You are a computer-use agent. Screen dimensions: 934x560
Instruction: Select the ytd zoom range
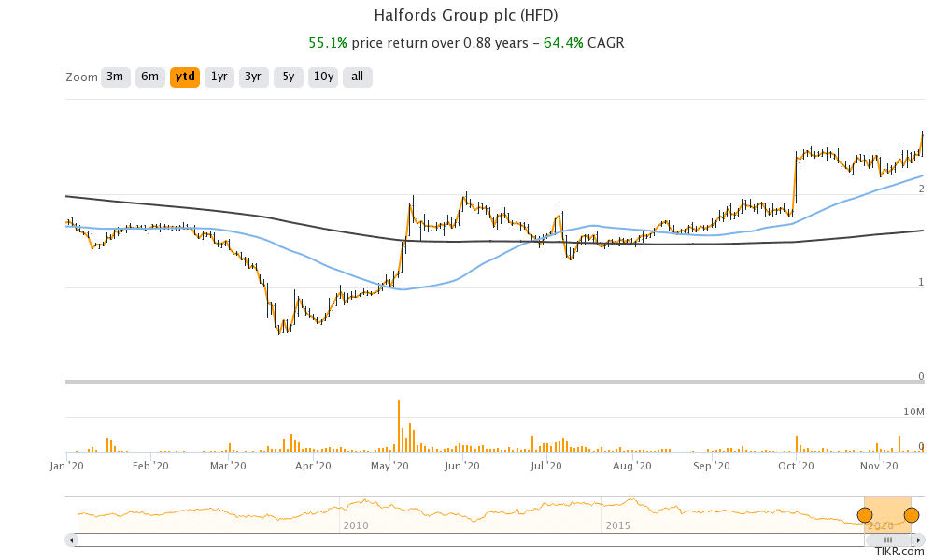(x=185, y=77)
